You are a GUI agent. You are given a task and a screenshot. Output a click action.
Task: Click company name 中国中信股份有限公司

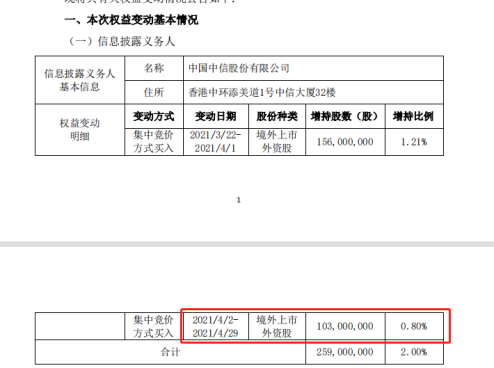[x=239, y=68]
